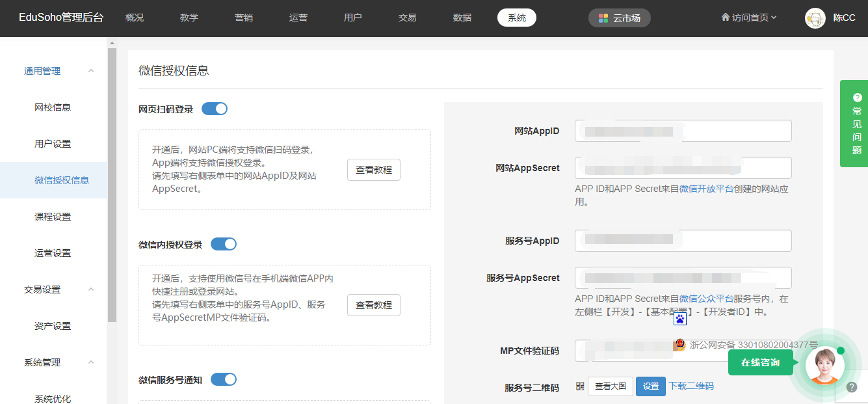Click the home icon beside 访问首页

(x=726, y=17)
